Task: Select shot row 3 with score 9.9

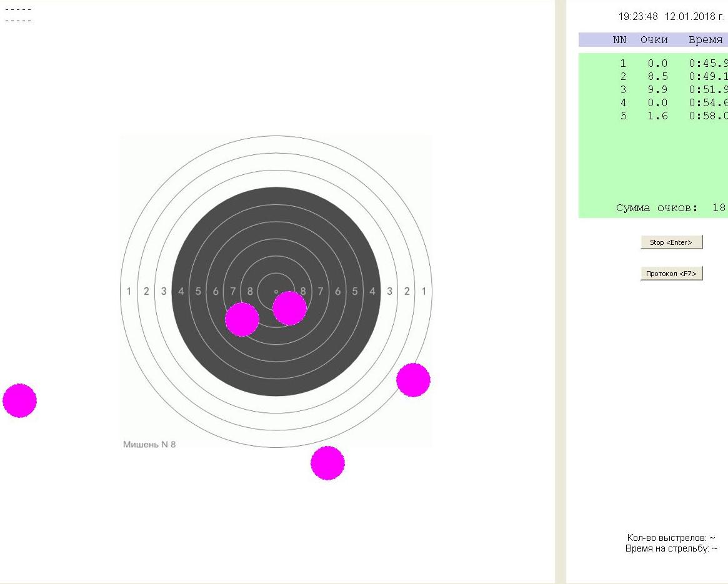Action: click(x=656, y=90)
